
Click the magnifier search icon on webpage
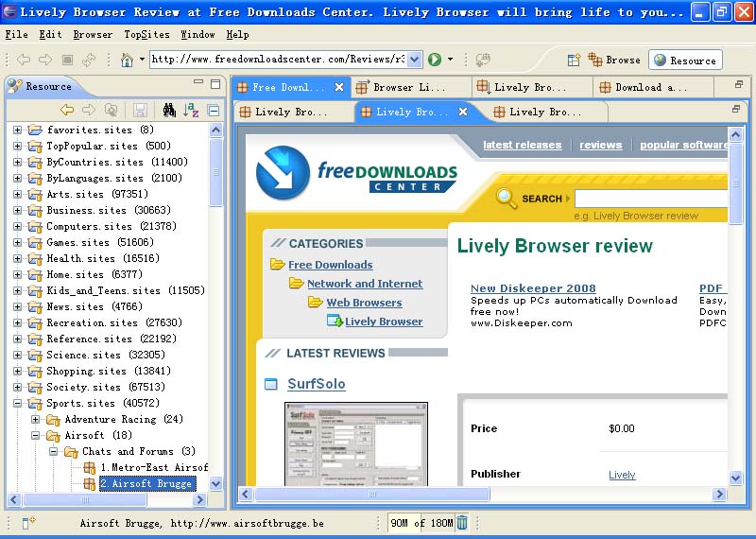click(x=506, y=198)
